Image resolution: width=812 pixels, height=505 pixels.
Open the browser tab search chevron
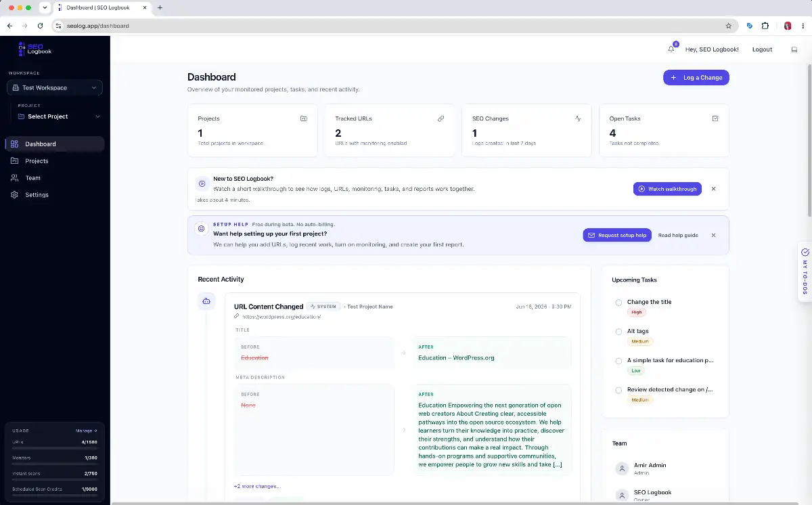[45, 7]
